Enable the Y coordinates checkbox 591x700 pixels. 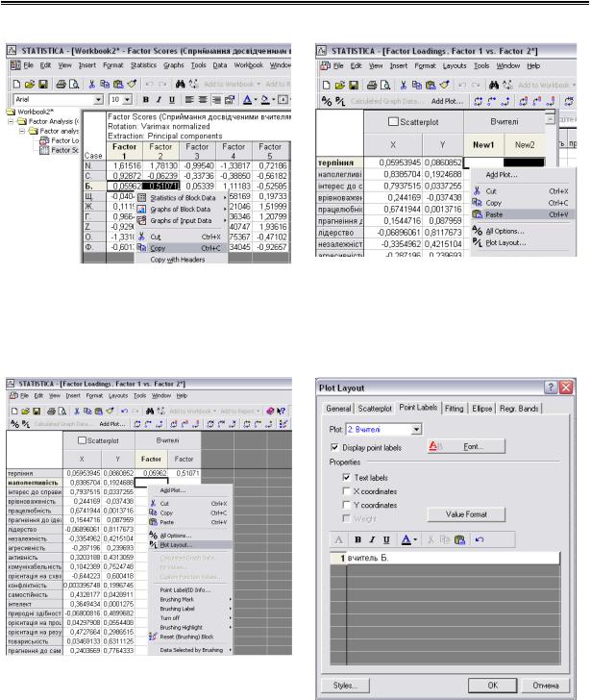pos(346,505)
